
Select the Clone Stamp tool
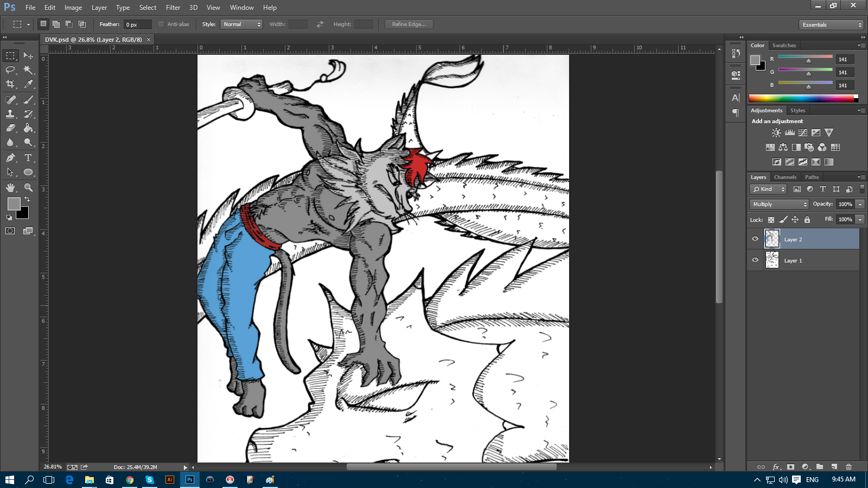10,114
